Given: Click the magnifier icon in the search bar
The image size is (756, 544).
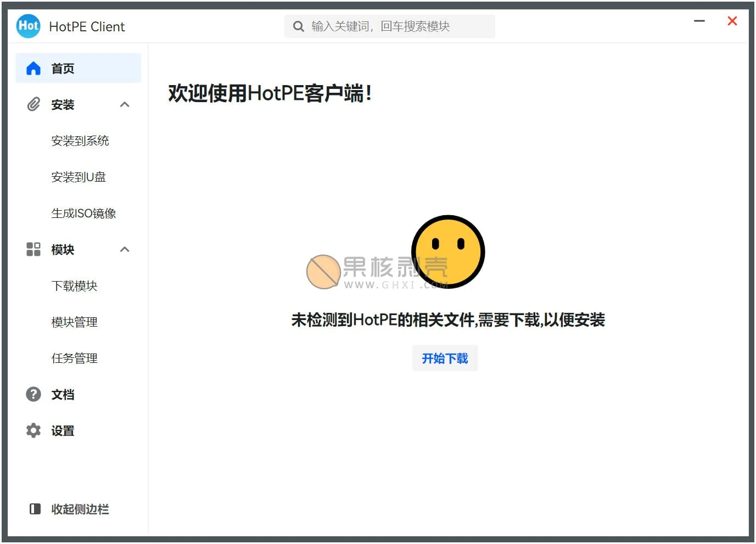Looking at the screenshot, I should tap(299, 26).
